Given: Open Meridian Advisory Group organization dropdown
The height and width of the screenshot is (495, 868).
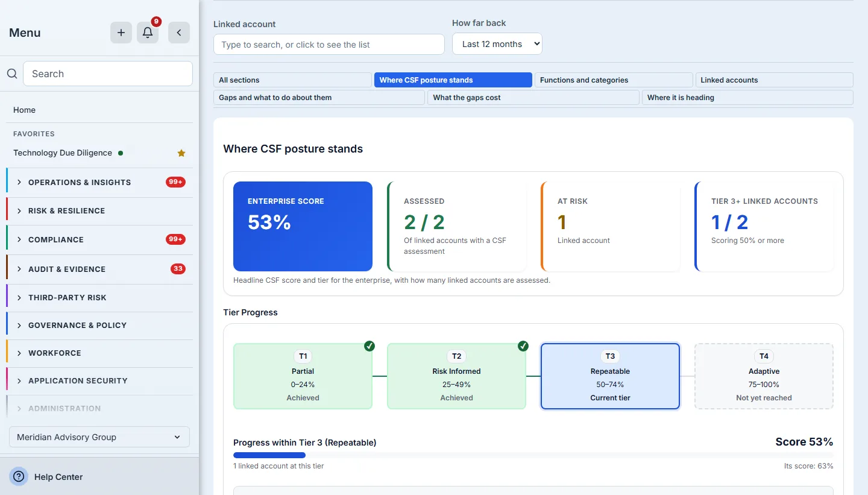Looking at the screenshot, I should tap(99, 437).
